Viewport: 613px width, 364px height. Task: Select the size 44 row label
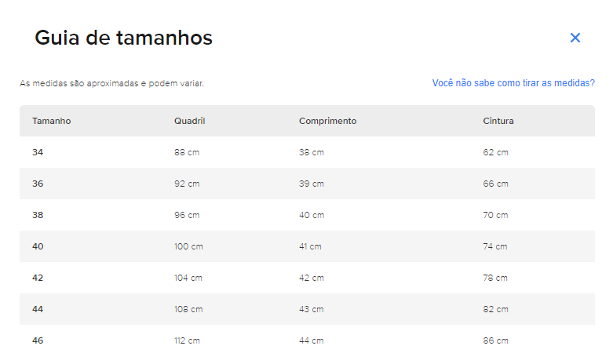(x=38, y=309)
